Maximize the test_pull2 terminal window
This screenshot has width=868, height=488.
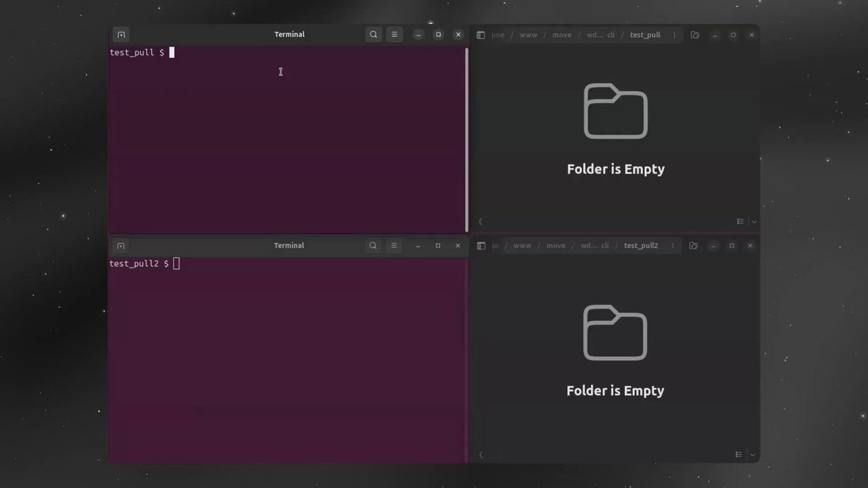click(x=438, y=246)
